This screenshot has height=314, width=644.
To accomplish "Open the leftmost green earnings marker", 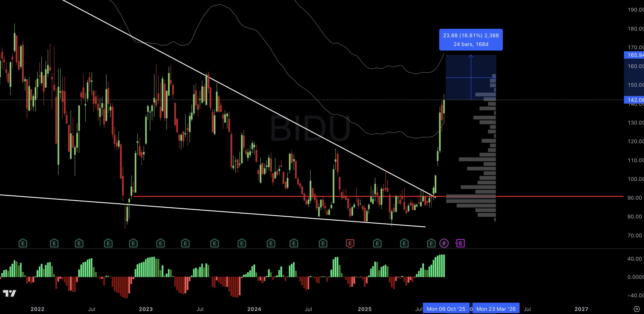I will pos(23,243).
